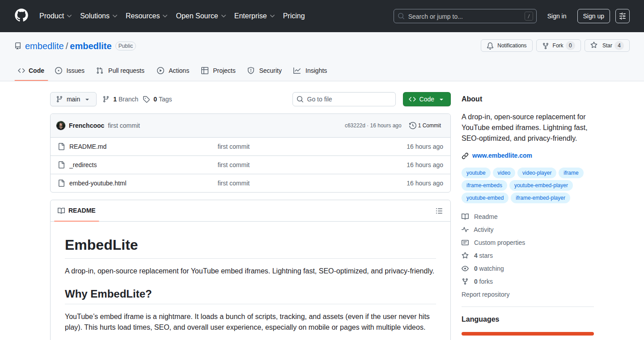Expand the Open Source menu
This screenshot has height=340, width=644.
click(x=201, y=16)
